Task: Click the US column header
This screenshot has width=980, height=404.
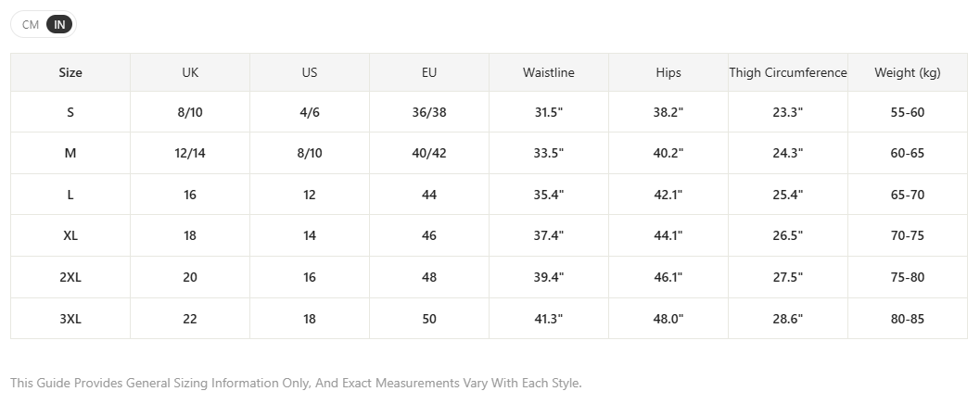Action: click(x=310, y=72)
